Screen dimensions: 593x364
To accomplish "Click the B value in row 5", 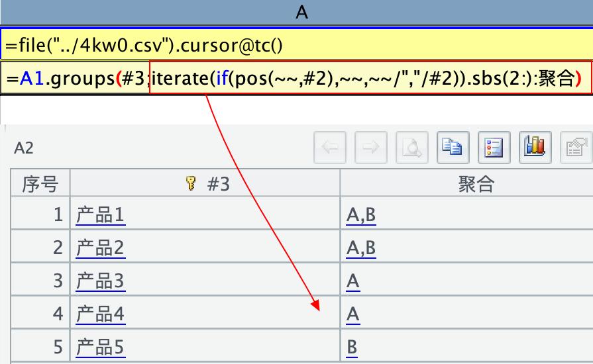I will pyautogui.click(x=352, y=347).
